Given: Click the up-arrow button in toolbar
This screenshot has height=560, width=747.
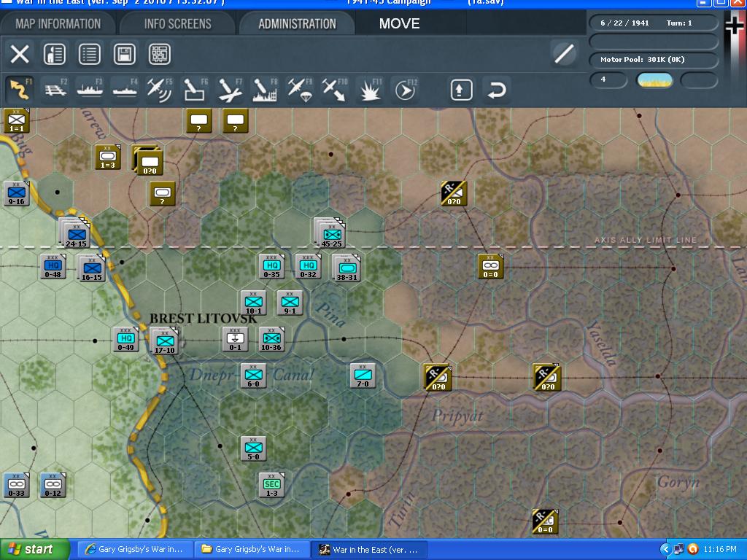Looking at the screenshot, I should pyautogui.click(x=461, y=90).
